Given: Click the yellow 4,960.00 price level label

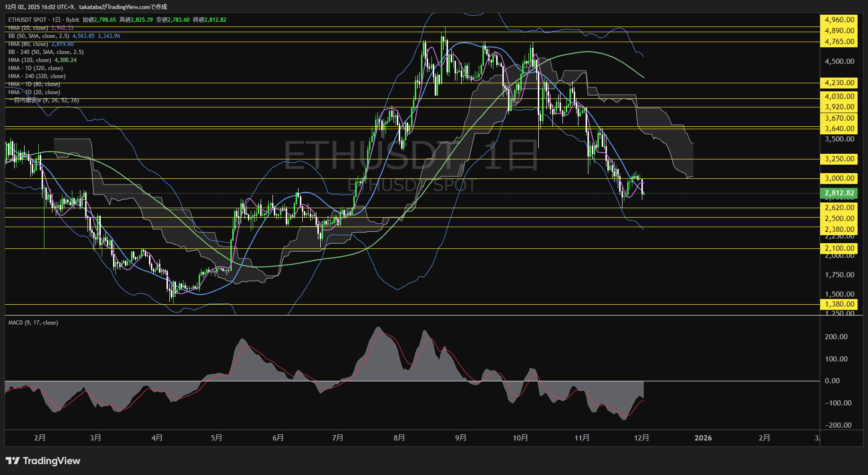Looking at the screenshot, I should click(839, 19).
